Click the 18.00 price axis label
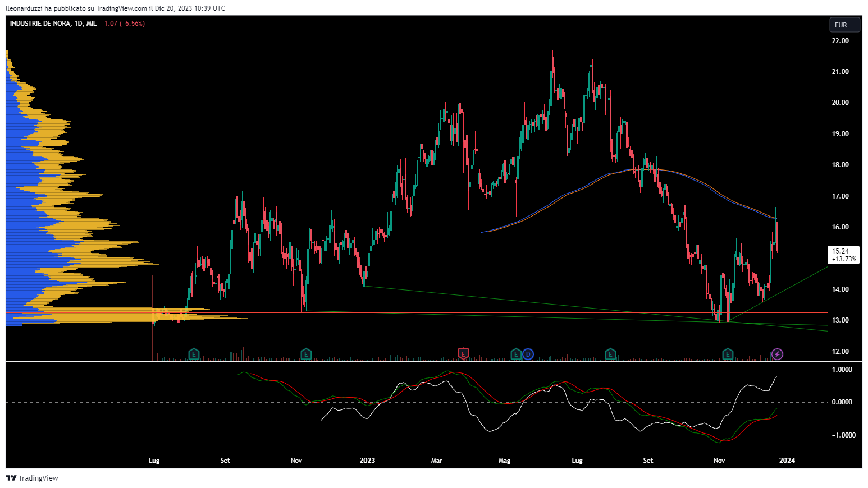This screenshot has width=868, height=488. 840,165
